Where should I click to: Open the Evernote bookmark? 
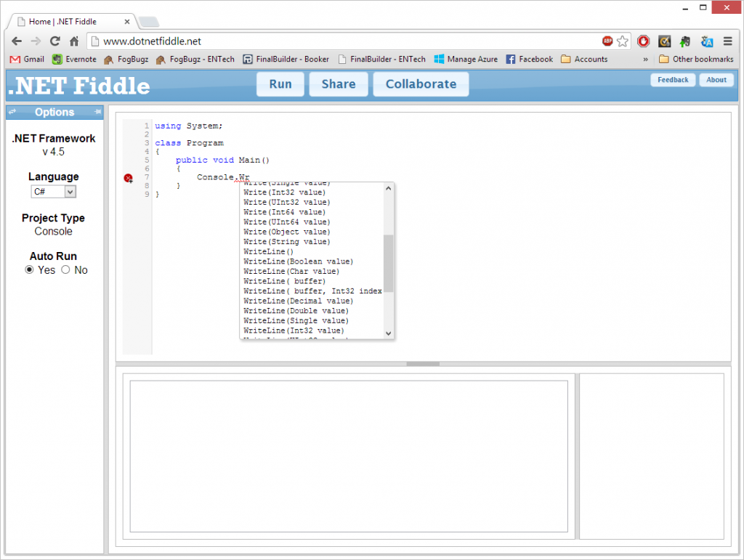click(x=75, y=60)
